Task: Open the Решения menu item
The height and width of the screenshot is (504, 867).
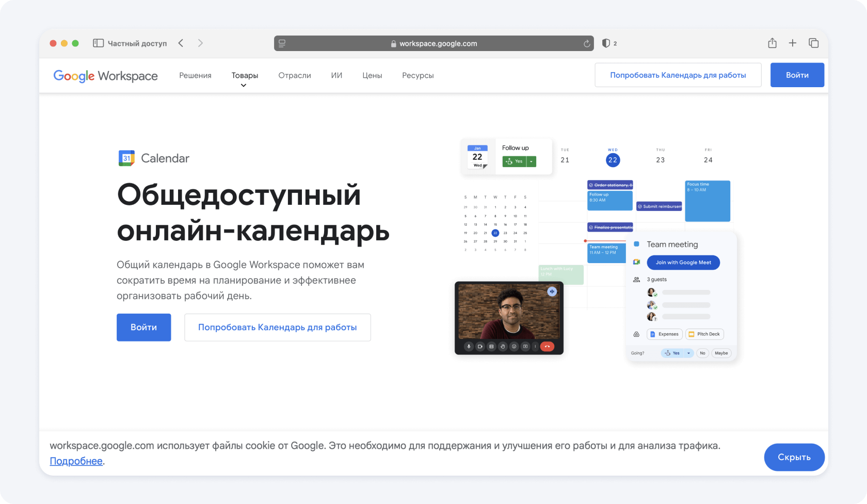Action: [x=195, y=75]
